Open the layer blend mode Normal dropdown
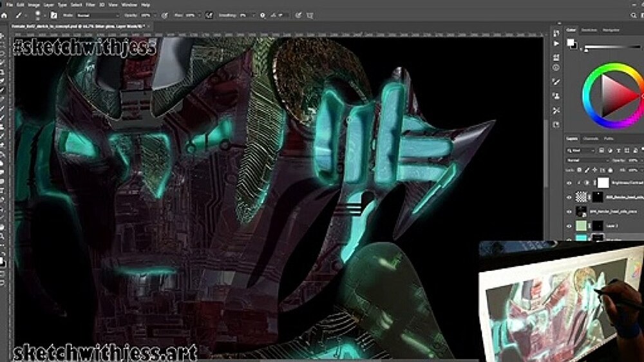The height and width of the screenshot is (362, 644). [x=587, y=160]
